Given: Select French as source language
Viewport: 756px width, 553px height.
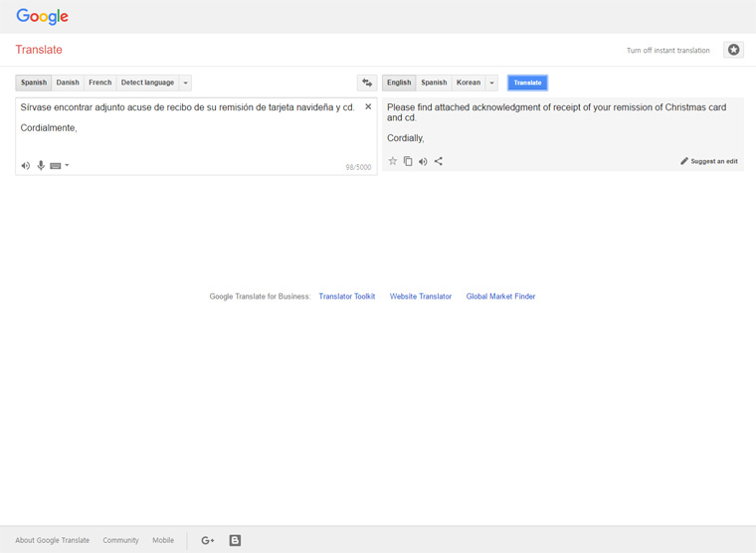Looking at the screenshot, I should point(100,83).
